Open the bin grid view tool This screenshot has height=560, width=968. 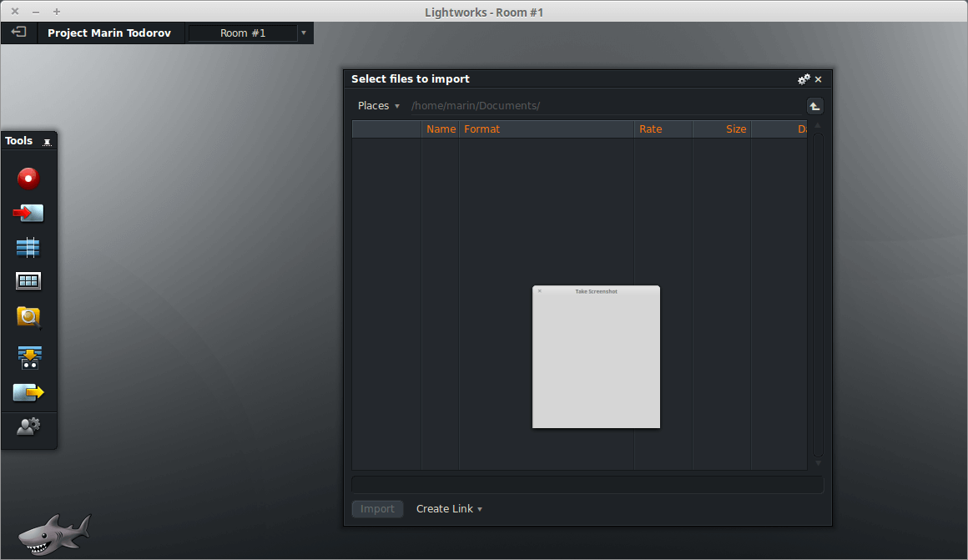[28, 281]
